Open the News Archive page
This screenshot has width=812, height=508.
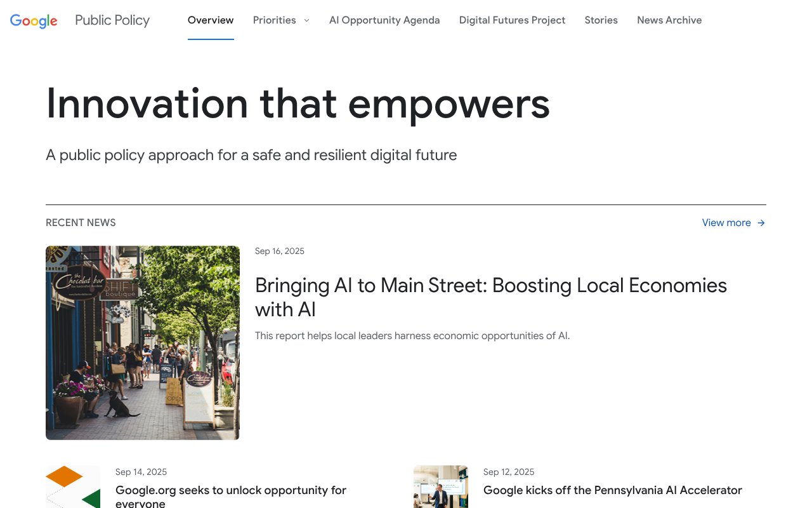(669, 20)
